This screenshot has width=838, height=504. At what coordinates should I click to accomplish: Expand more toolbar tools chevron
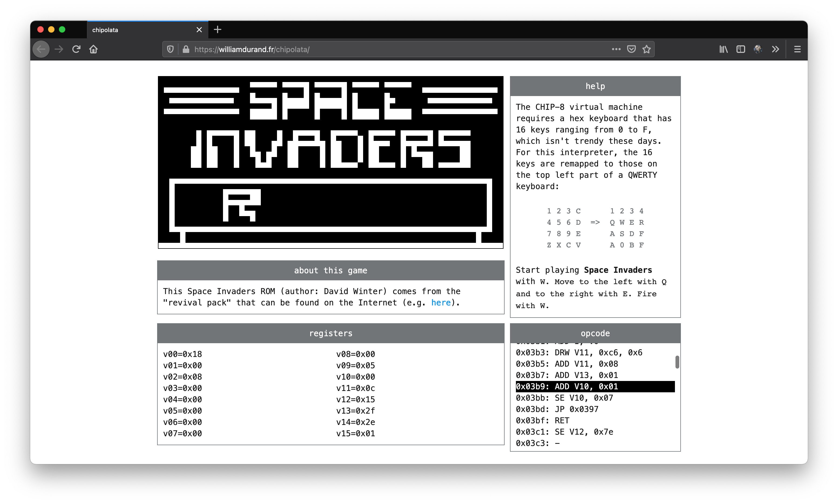coord(775,49)
